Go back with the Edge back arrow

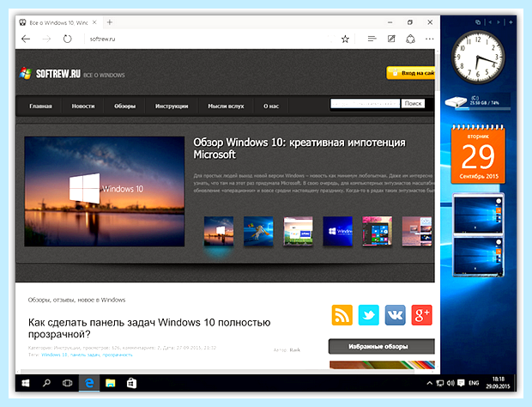pyautogui.click(x=26, y=39)
